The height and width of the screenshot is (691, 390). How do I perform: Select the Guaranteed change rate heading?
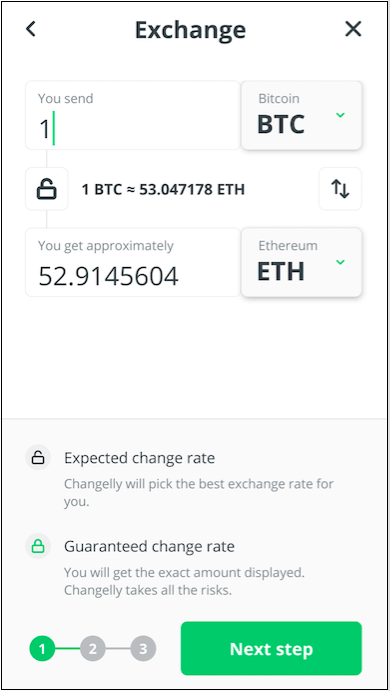149,547
